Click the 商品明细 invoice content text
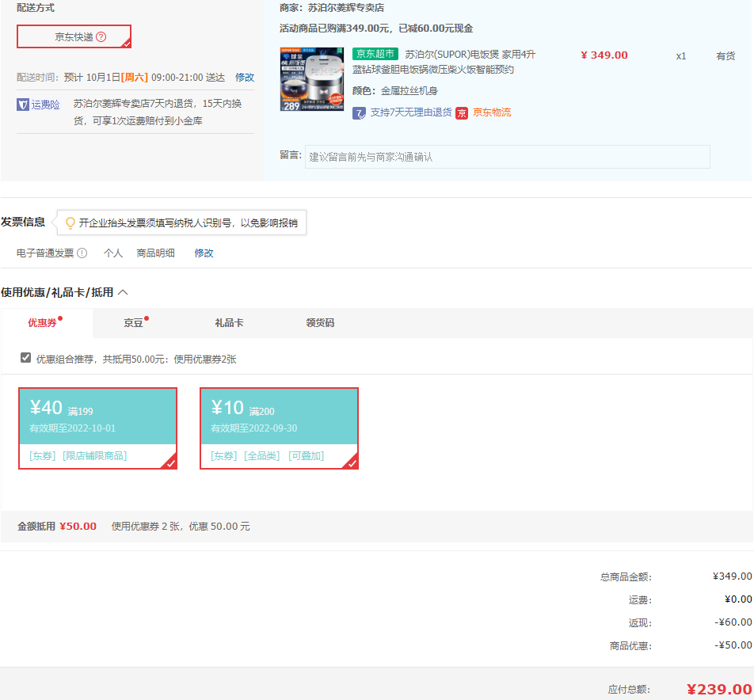This screenshot has height=700, width=754. click(x=155, y=253)
